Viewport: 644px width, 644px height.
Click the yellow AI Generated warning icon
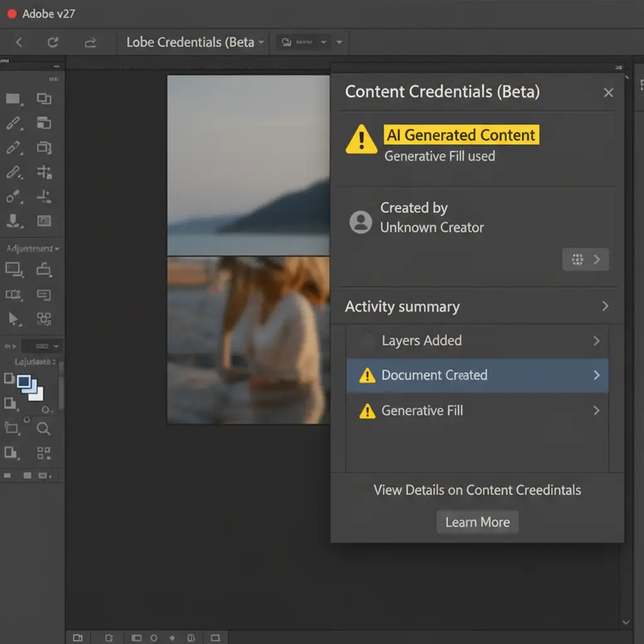point(361,140)
